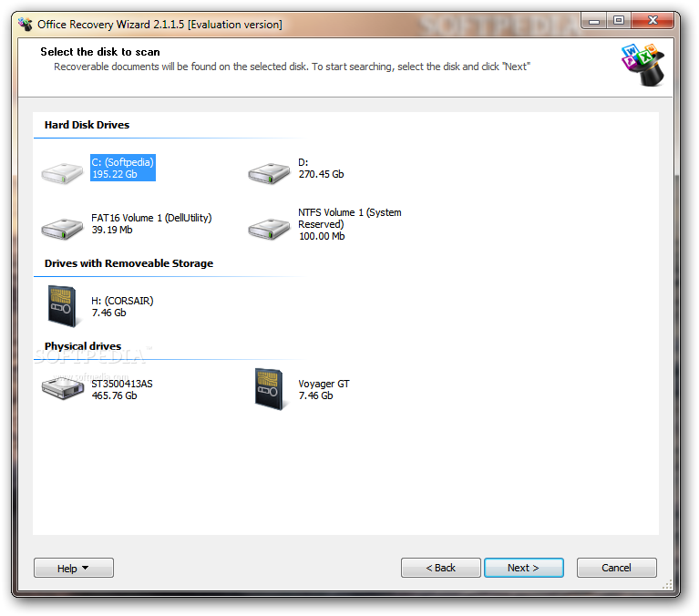Cancel the recovery wizard
This screenshot has height=616, width=699.
pos(617,568)
